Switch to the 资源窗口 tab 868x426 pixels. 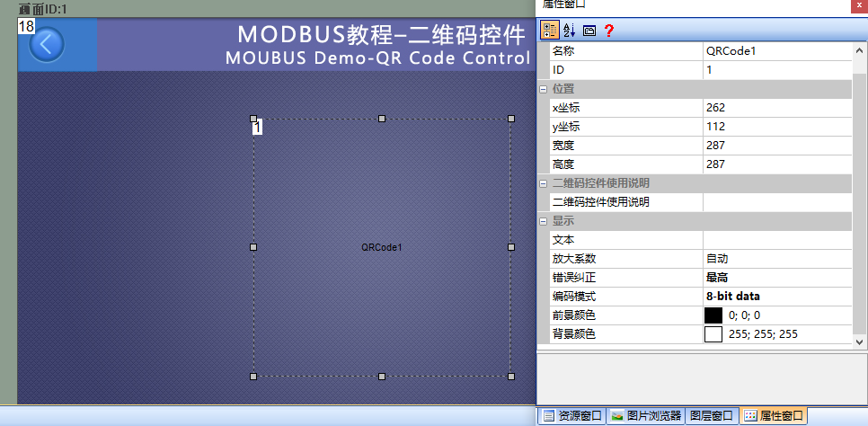point(571,415)
